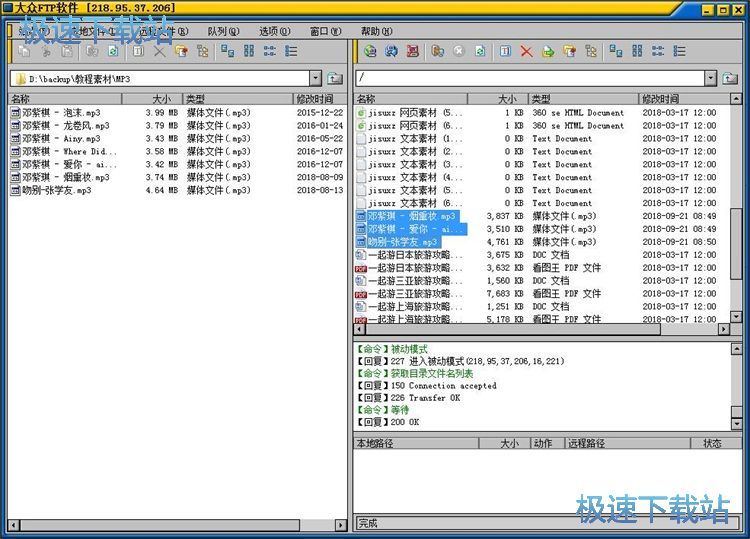Click the Rename icon in remote toolbar
750x539 pixels.
pos(506,51)
